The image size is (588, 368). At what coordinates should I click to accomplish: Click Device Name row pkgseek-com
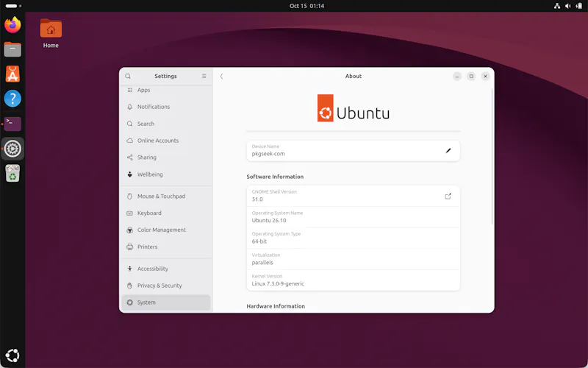(x=354, y=151)
